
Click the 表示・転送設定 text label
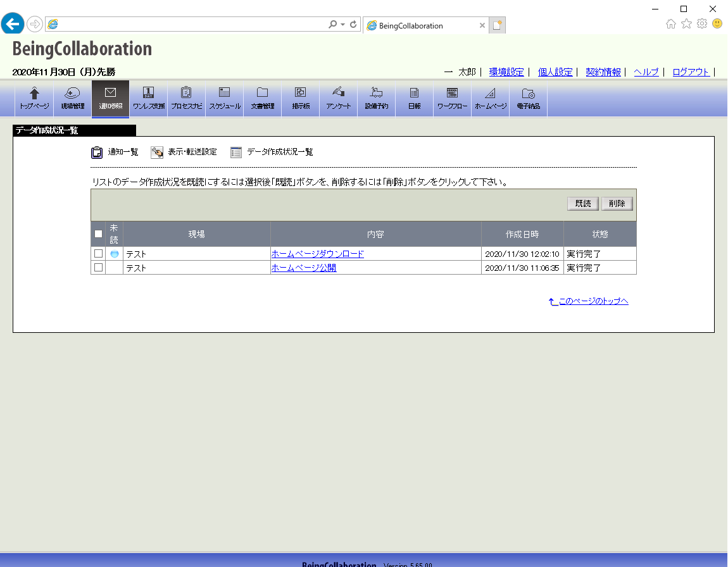coord(192,152)
